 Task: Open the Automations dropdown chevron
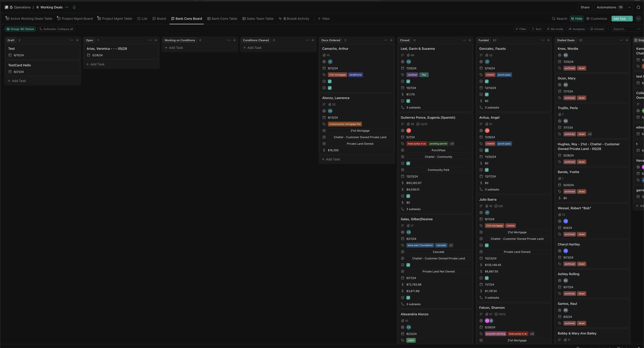[x=630, y=7]
